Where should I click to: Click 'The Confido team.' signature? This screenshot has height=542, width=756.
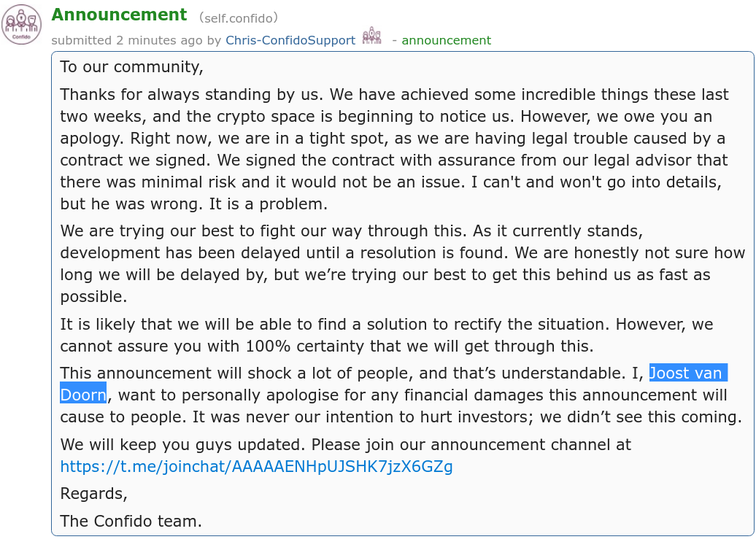tap(131, 521)
